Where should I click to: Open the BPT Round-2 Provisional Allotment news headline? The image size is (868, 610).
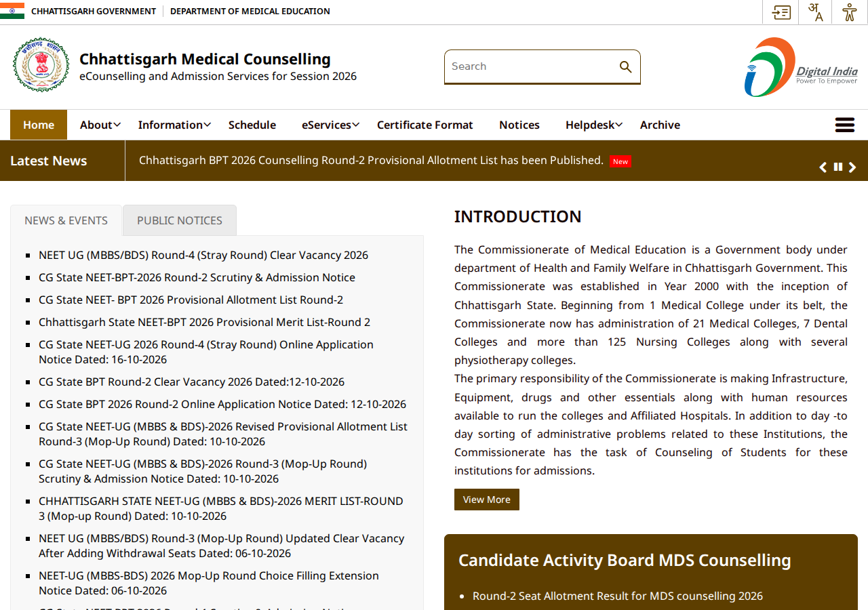(x=371, y=160)
